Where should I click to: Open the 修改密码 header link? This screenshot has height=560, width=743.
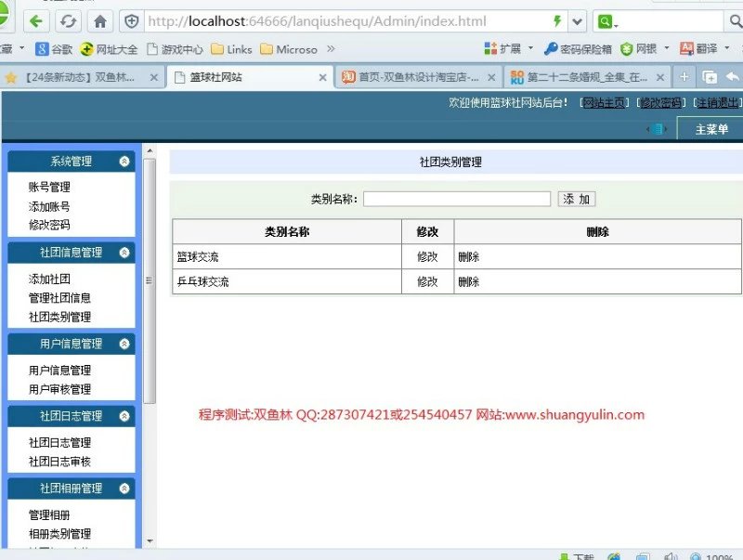[x=661, y=103]
